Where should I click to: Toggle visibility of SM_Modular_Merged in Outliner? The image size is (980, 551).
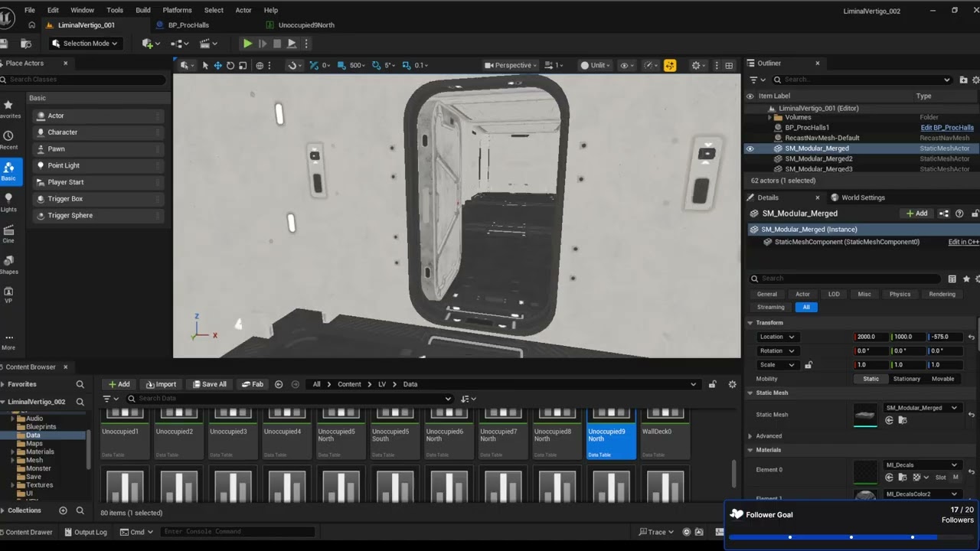[x=750, y=148]
